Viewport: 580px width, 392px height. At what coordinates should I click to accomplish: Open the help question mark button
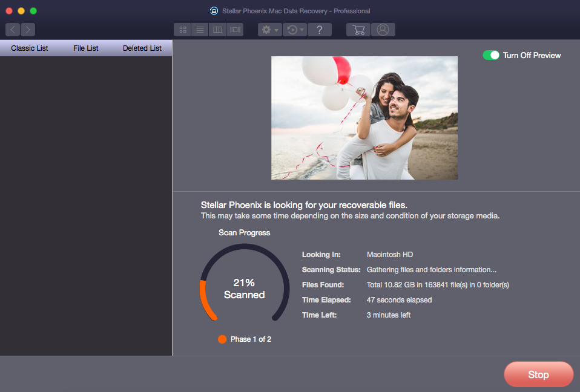(x=320, y=30)
